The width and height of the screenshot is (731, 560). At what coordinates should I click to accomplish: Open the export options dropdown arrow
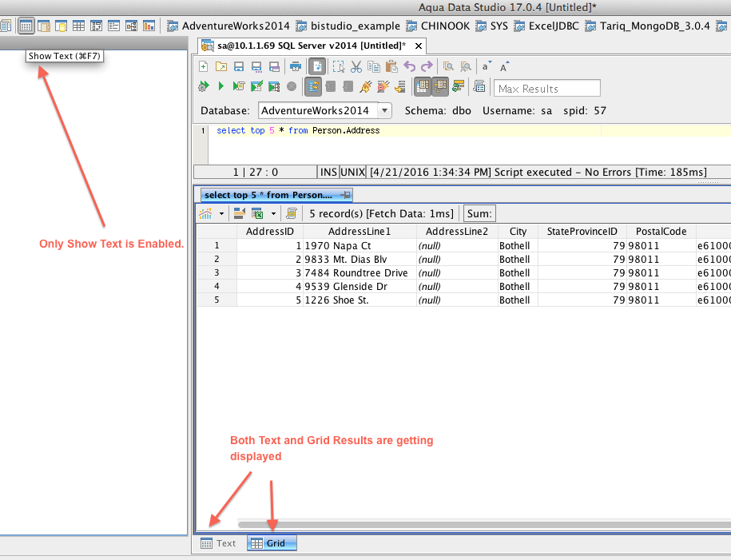pyautogui.click(x=274, y=214)
